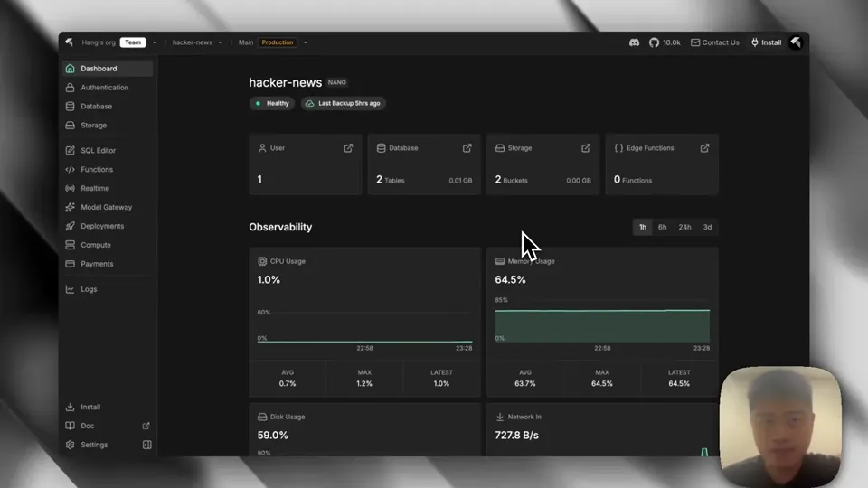Click the Realtime broadcast icon

[x=70, y=188]
